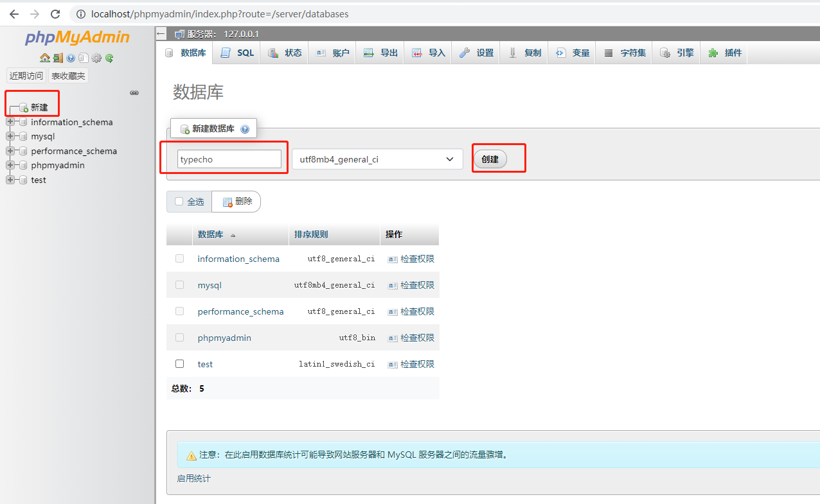
Task: Open the 引擎 engines tab
Action: click(x=677, y=53)
